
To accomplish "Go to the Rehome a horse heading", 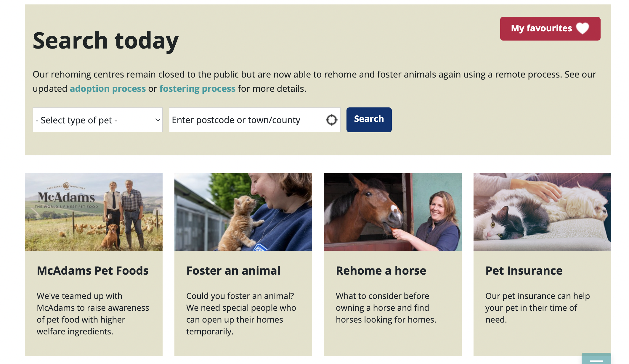I will (381, 270).
